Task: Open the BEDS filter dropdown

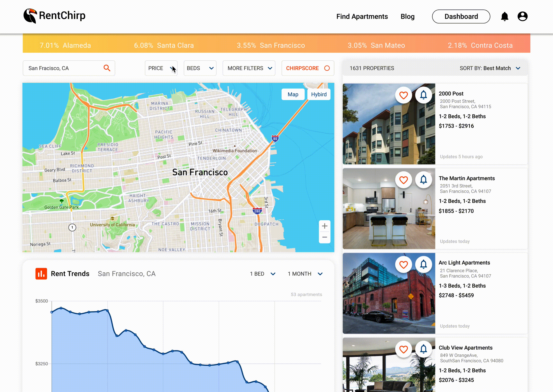Action: [200, 68]
